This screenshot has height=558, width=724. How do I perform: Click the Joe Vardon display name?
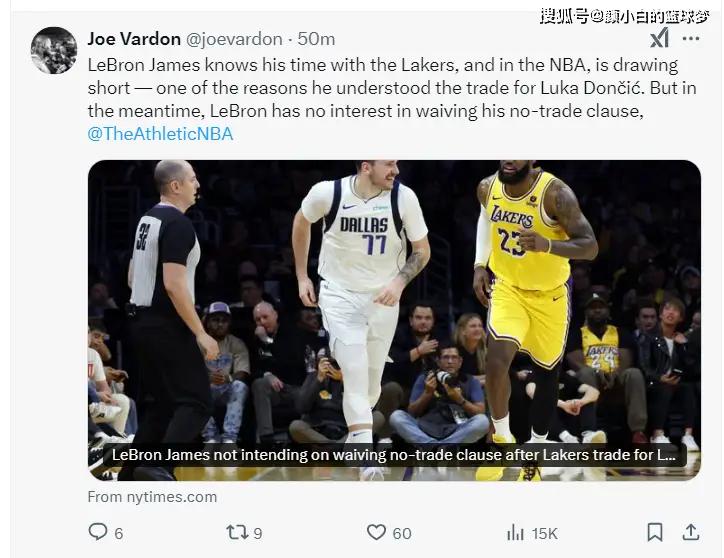coord(133,39)
